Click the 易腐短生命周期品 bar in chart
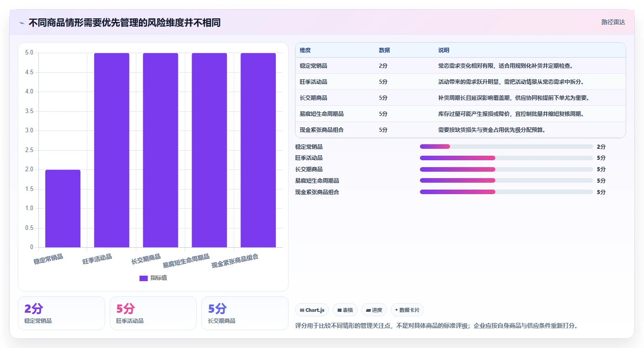644x348 pixels. (209, 150)
